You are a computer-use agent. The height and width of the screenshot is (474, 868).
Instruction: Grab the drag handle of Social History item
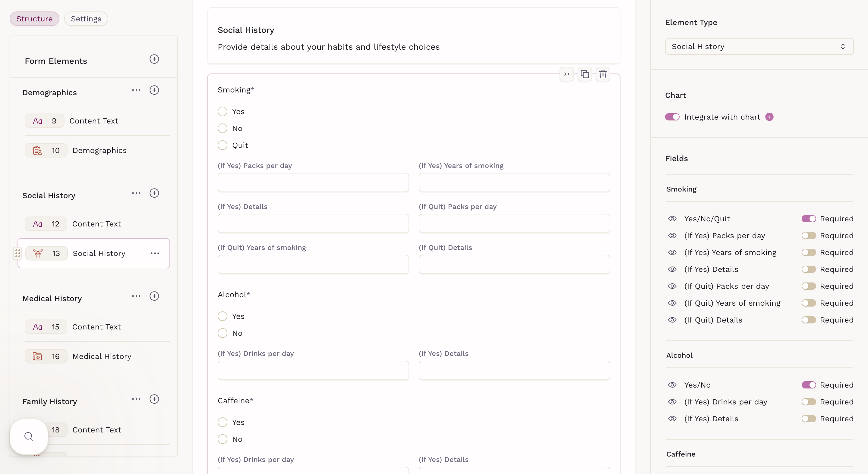(17, 253)
